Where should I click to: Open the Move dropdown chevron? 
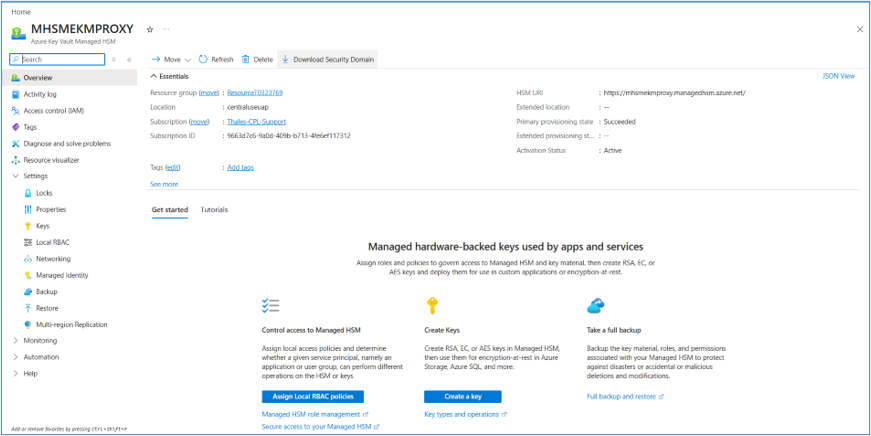coord(188,60)
